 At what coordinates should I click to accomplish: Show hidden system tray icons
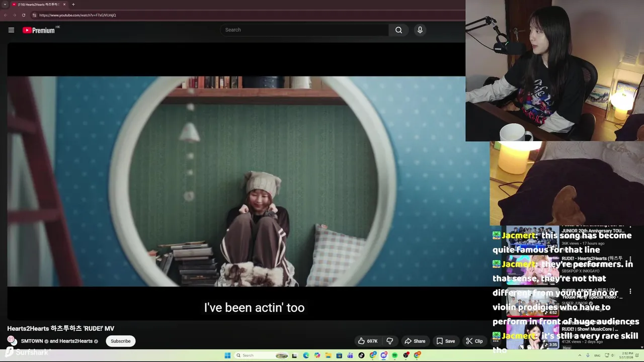point(580,355)
